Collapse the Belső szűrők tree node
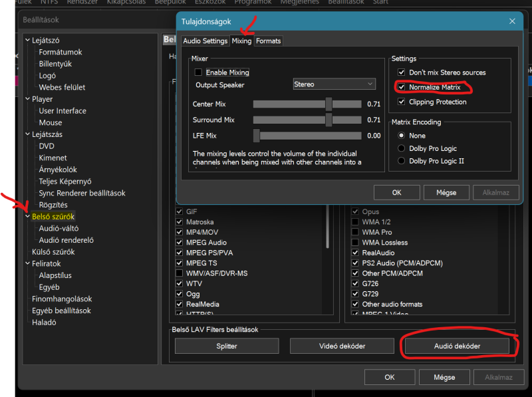Screen dimensions: 532x397 (x=27, y=216)
